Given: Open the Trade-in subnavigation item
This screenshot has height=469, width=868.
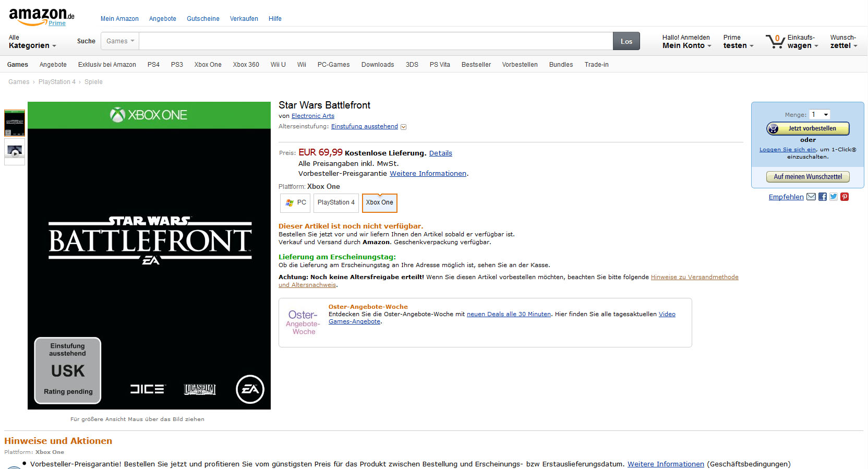Looking at the screenshot, I should click(597, 65).
